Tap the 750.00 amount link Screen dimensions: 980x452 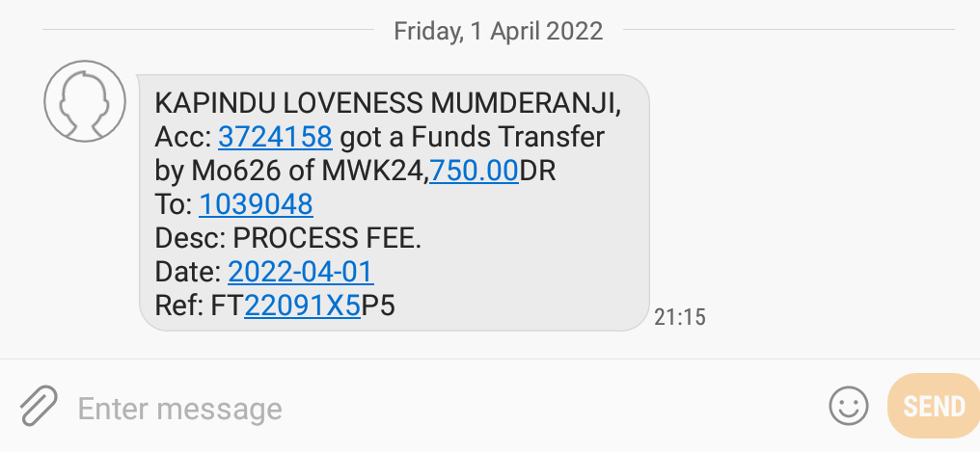tap(474, 171)
